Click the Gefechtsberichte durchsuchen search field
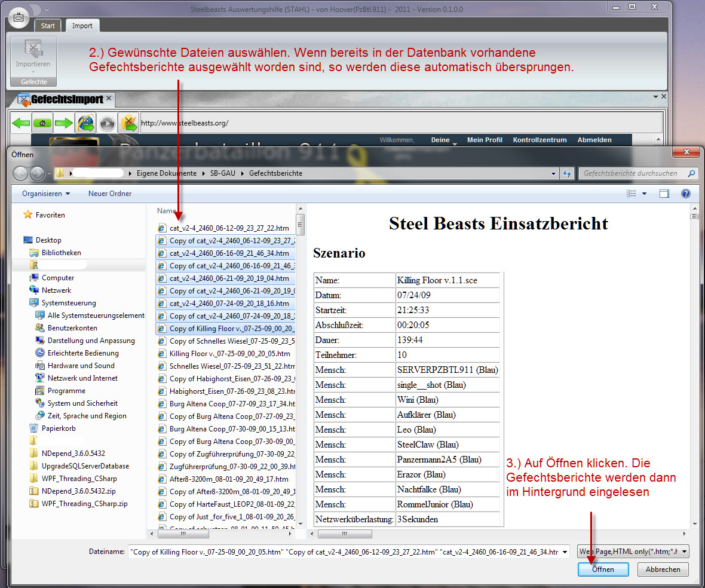 [632, 173]
